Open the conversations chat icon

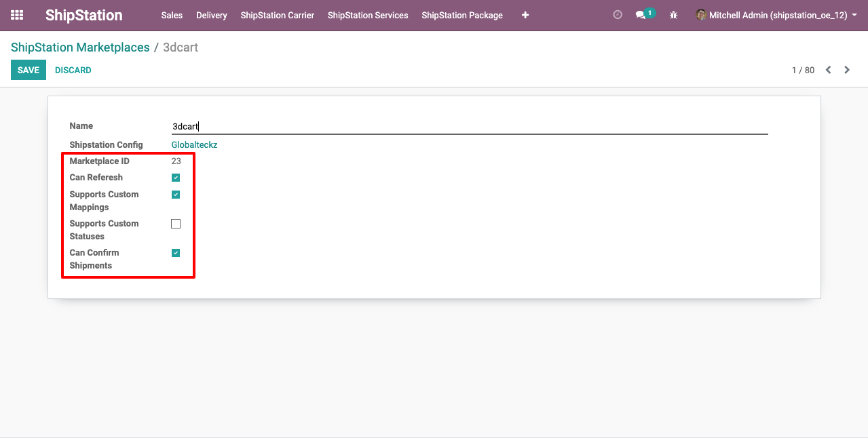click(640, 15)
